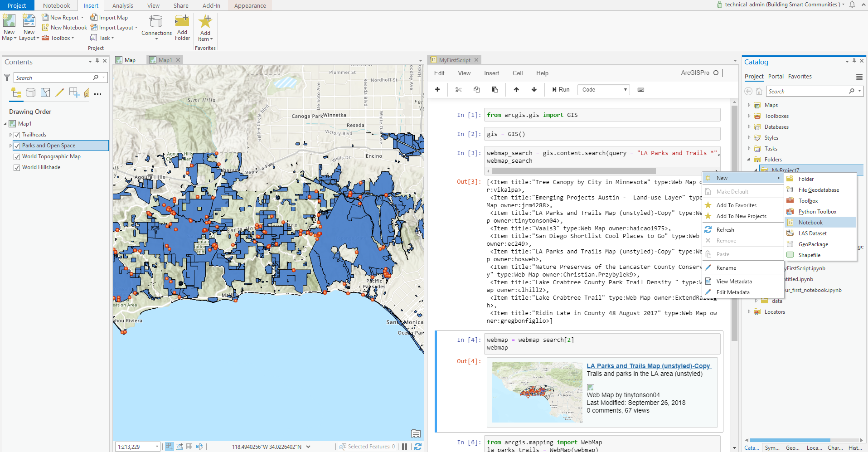Click insert cell below plus icon
The image size is (868, 452).
[x=437, y=89]
